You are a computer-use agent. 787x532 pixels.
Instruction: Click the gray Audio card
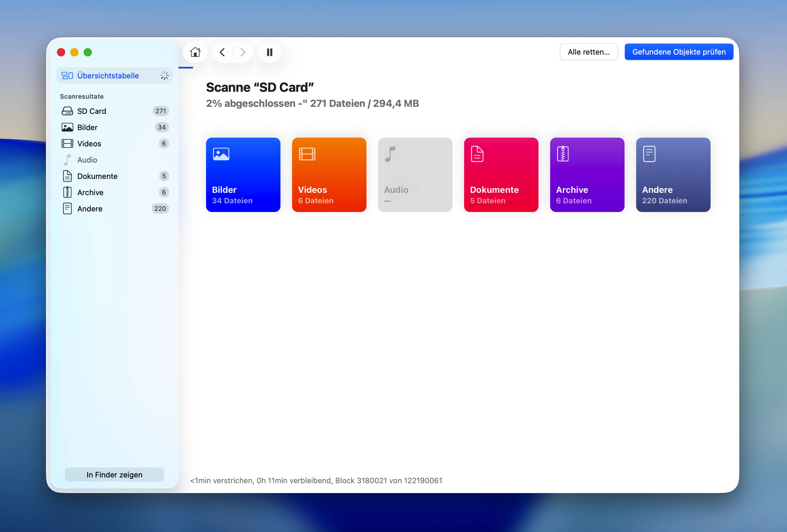pos(415,175)
